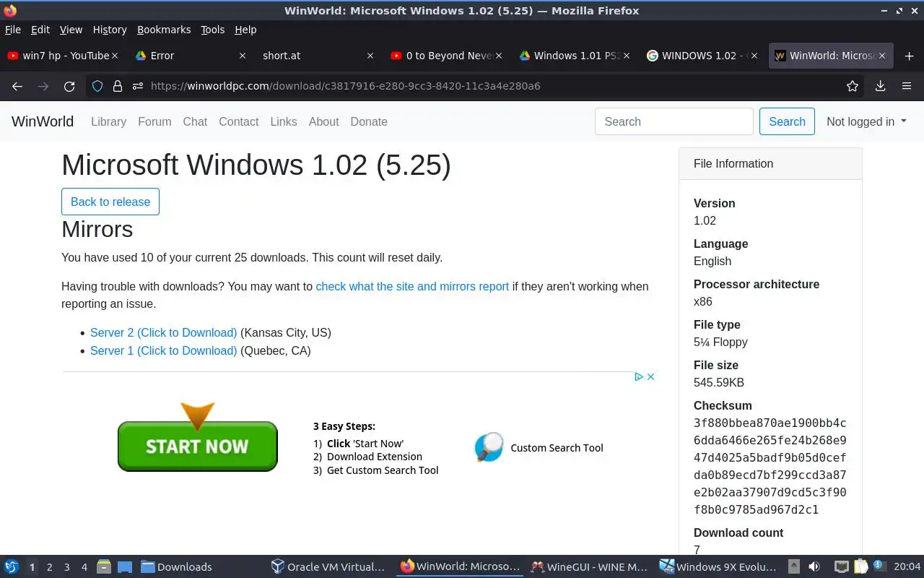
Task: Open the tracking protection shield icon
Action: tap(97, 86)
